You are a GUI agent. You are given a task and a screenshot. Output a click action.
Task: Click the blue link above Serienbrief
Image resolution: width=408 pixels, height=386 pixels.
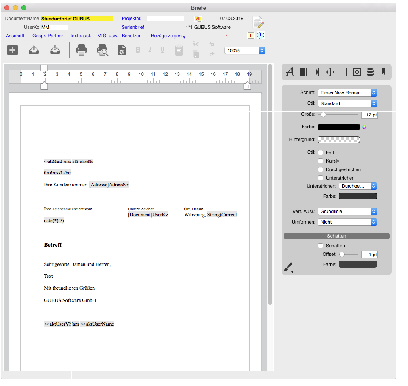coord(131,18)
